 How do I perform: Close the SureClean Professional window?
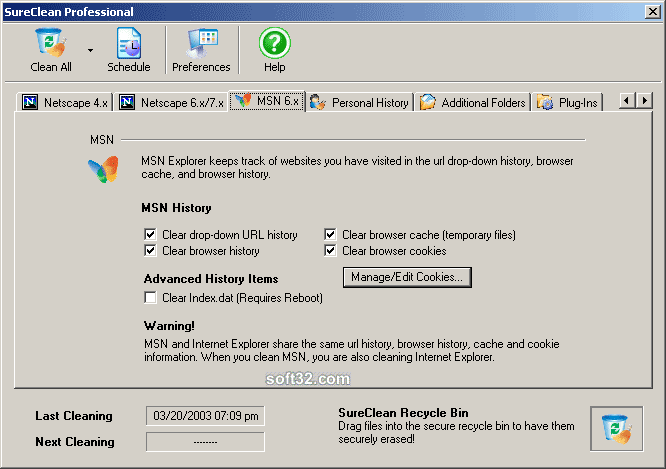coord(652,11)
